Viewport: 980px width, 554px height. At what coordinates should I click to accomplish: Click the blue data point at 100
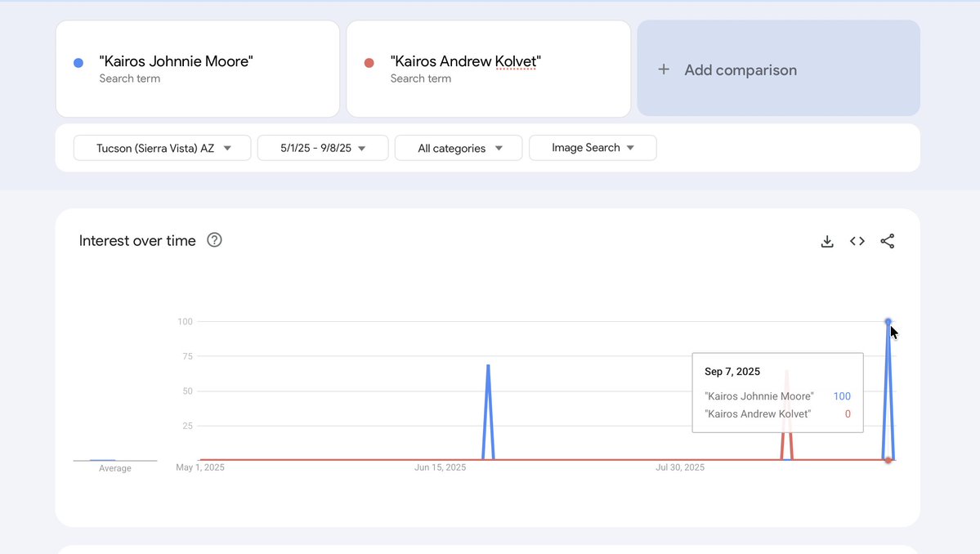point(888,322)
